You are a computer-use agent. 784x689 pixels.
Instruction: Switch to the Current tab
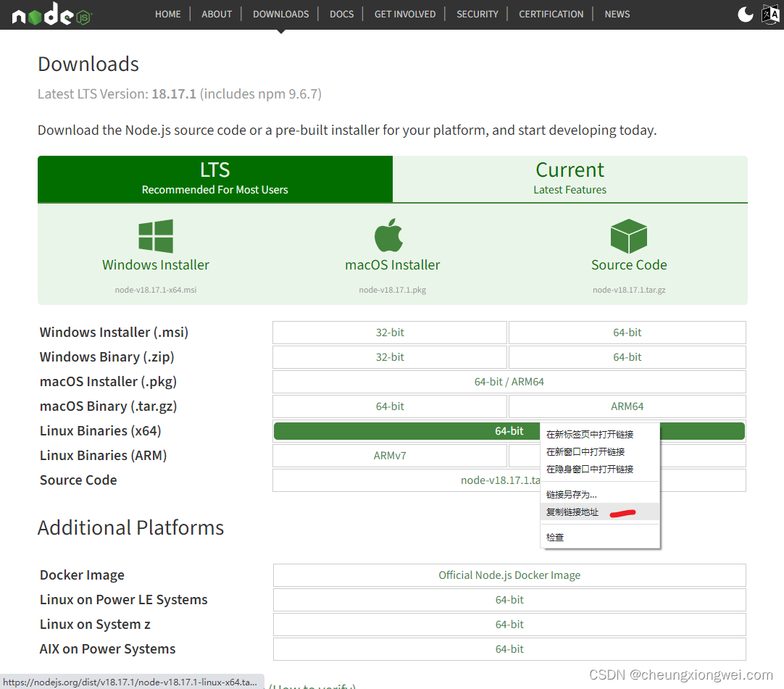tap(570, 178)
